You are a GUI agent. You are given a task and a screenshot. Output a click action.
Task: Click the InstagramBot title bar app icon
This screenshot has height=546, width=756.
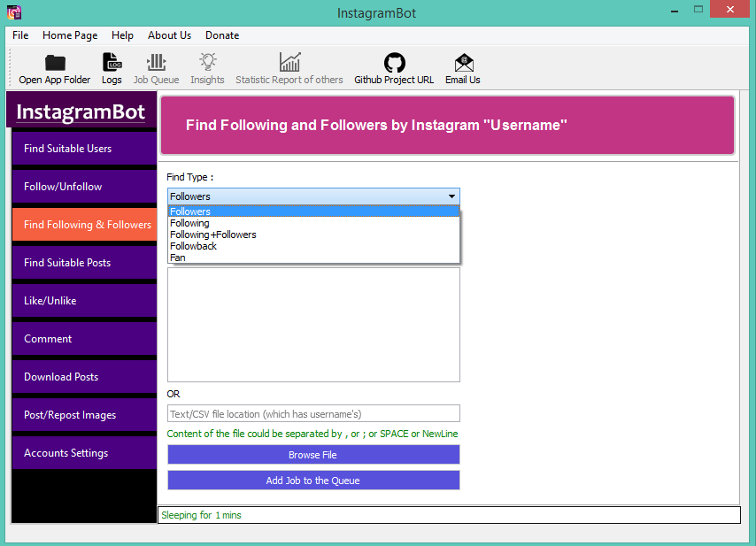(x=13, y=12)
